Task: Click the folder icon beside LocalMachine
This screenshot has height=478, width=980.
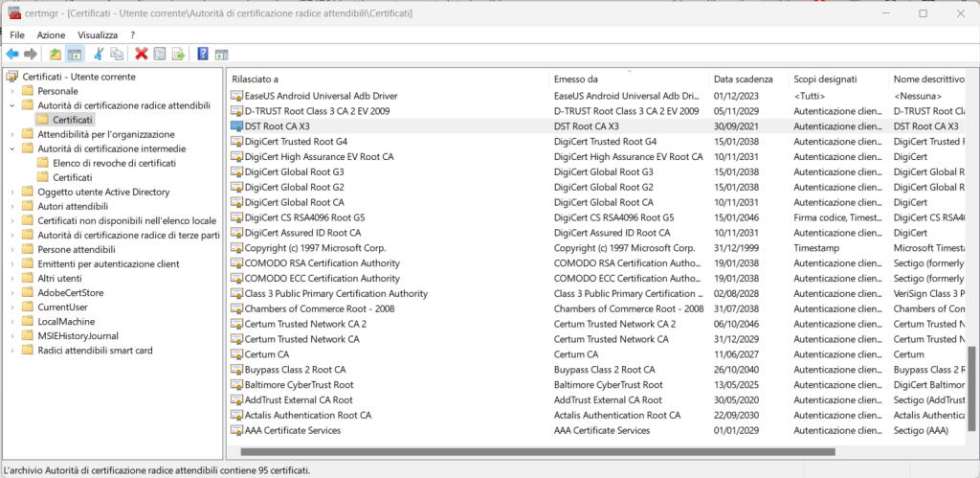Action: point(27,321)
